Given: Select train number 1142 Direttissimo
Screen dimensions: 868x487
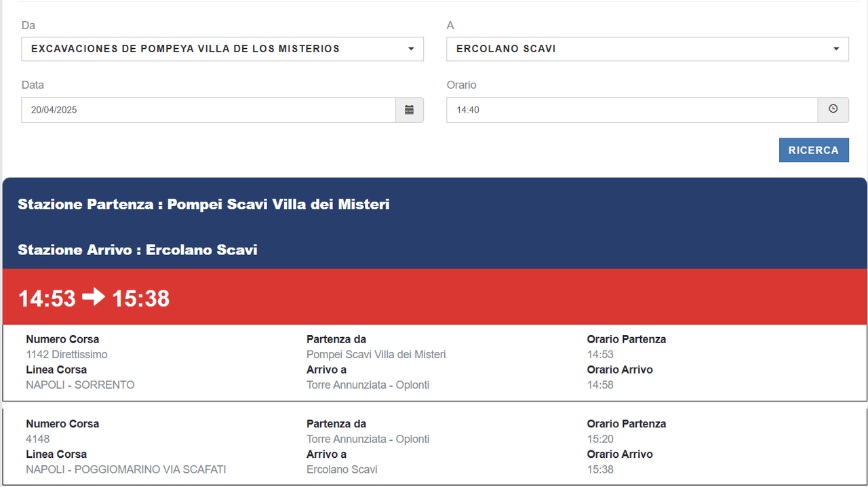Looking at the screenshot, I should pos(66,355).
